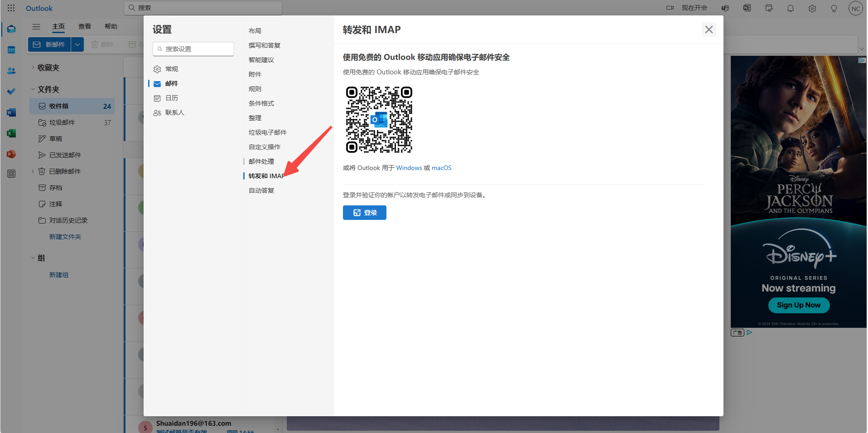Expand the Favorites (收藏夹) section
Image resolution: width=868 pixels, height=433 pixels.
click(x=33, y=68)
